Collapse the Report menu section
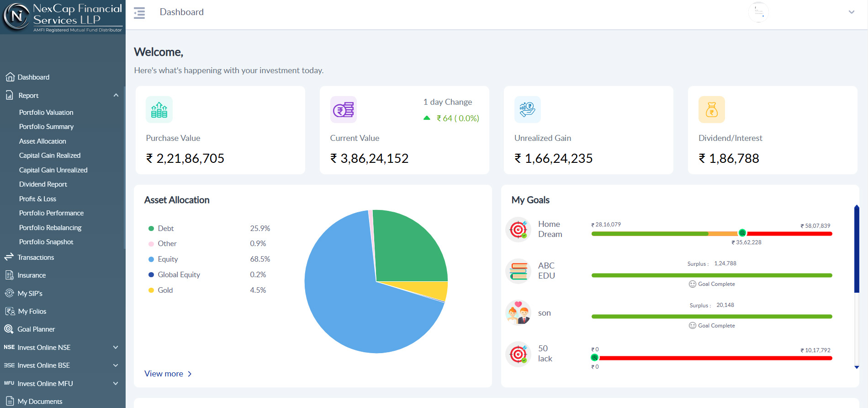868x408 pixels. point(116,95)
